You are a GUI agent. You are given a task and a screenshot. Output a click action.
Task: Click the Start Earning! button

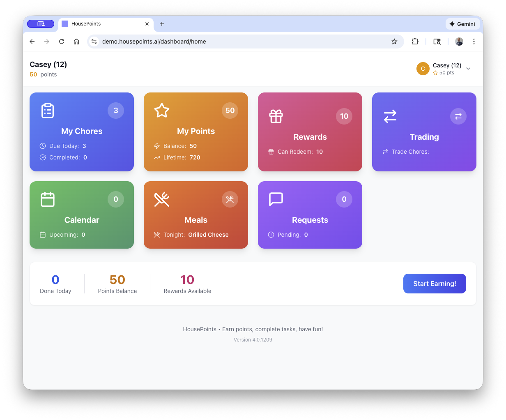pos(435,284)
